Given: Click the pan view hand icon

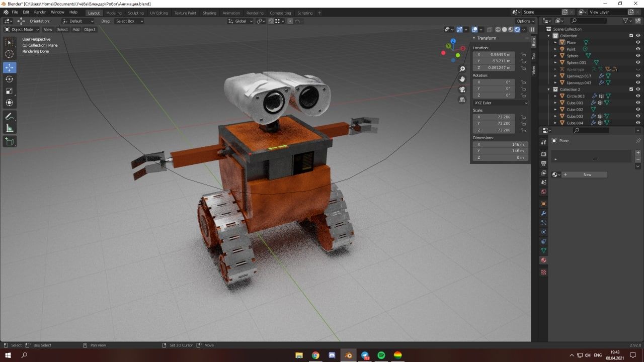Looking at the screenshot, I should (x=462, y=79).
